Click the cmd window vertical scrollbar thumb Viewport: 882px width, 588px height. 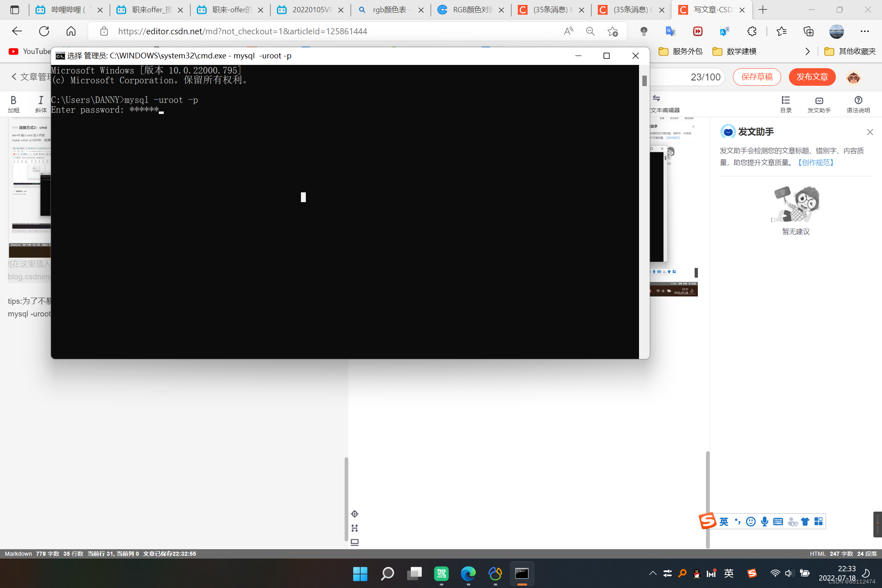tap(644, 81)
